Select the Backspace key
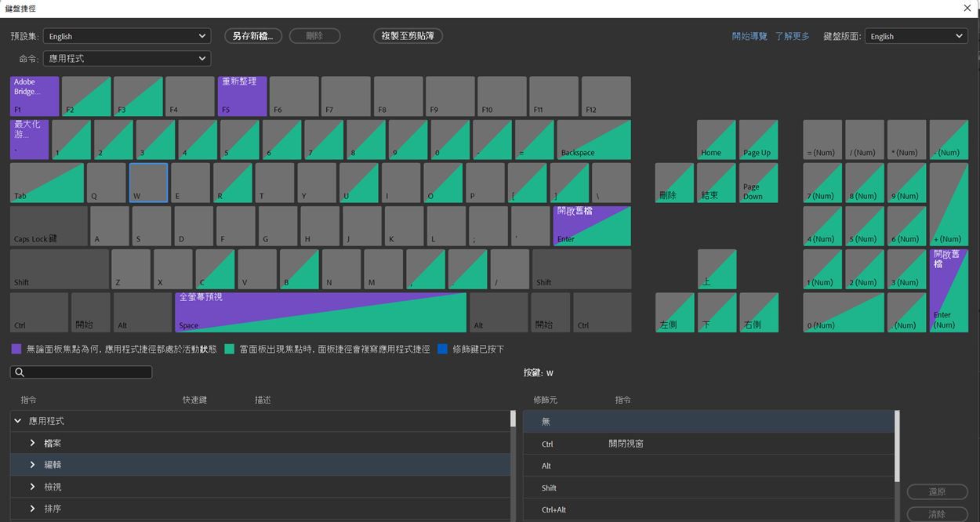The image size is (980, 522). 594,140
